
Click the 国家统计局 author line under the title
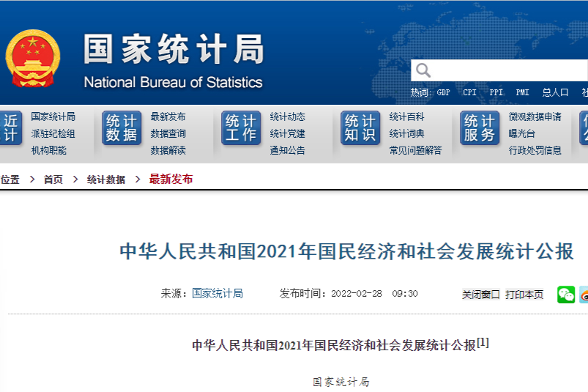point(341,382)
